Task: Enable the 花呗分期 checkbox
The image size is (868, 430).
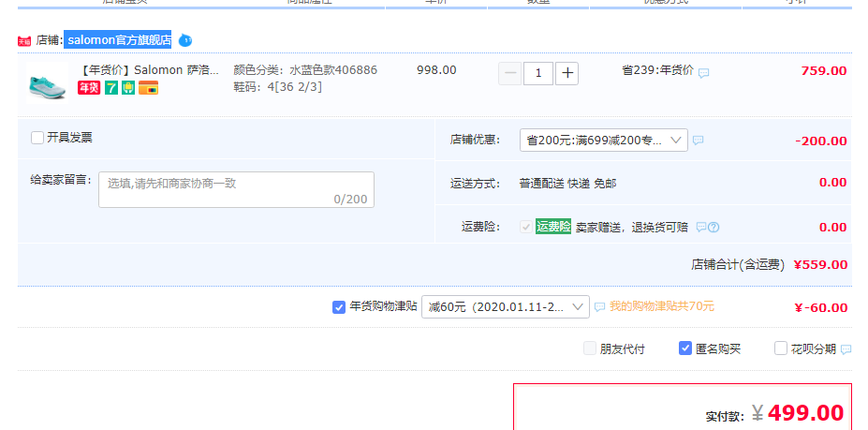Action: [x=781, y=348]
